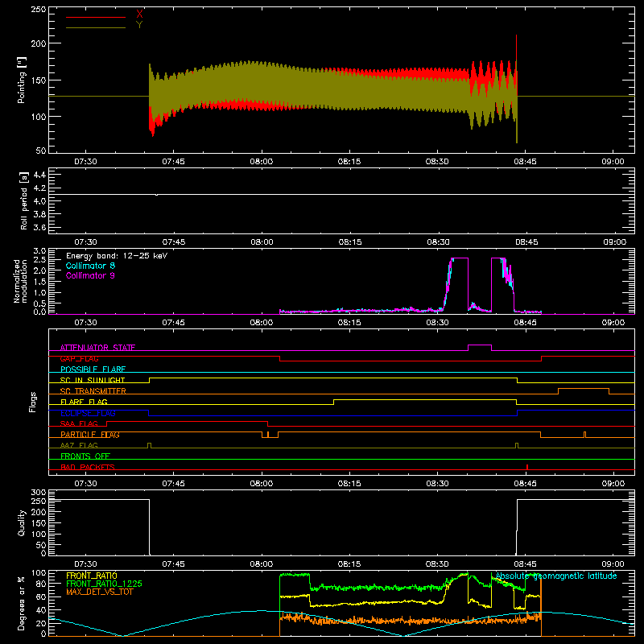This screenshot has height=644, width=644.
Task: Click the 08:15 time label under the Quality plot
Action: 349,564
